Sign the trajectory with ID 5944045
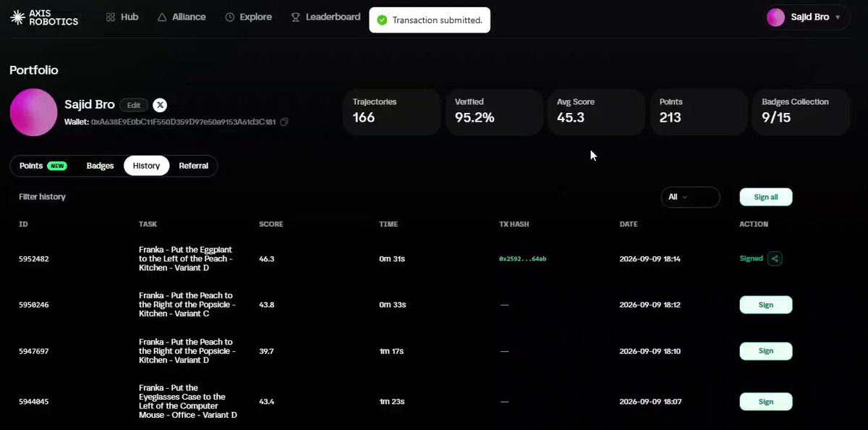This screenshot has height=430, width=868. (x=766, y=402)
